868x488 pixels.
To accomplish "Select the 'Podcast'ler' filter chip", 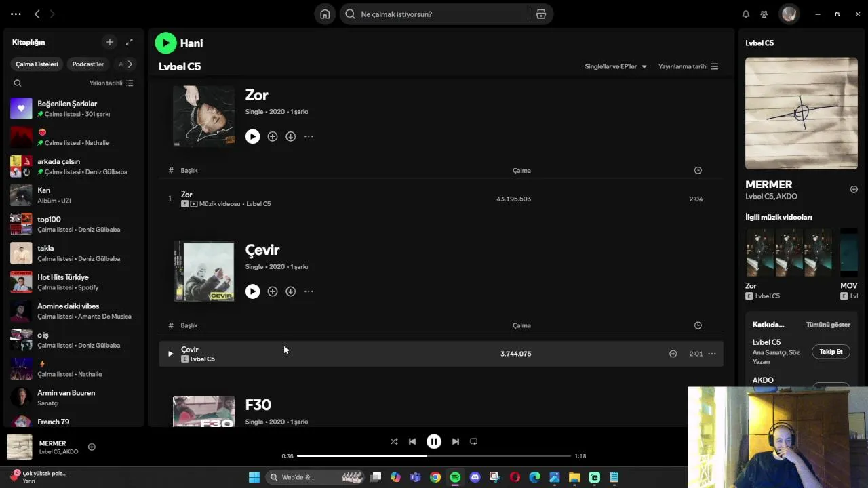I will (x=88, y=64).
